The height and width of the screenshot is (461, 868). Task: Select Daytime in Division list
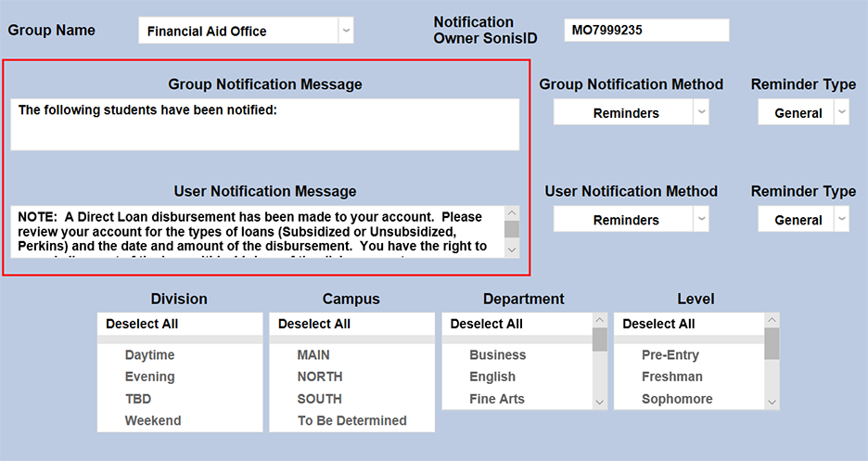(x=149, y=354)
